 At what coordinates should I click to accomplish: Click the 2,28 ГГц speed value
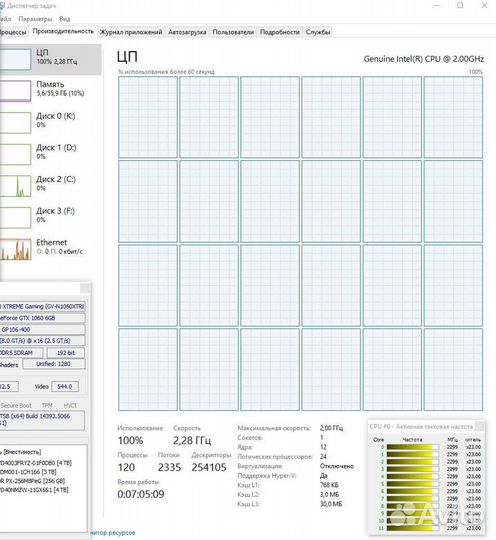(192, 440)
